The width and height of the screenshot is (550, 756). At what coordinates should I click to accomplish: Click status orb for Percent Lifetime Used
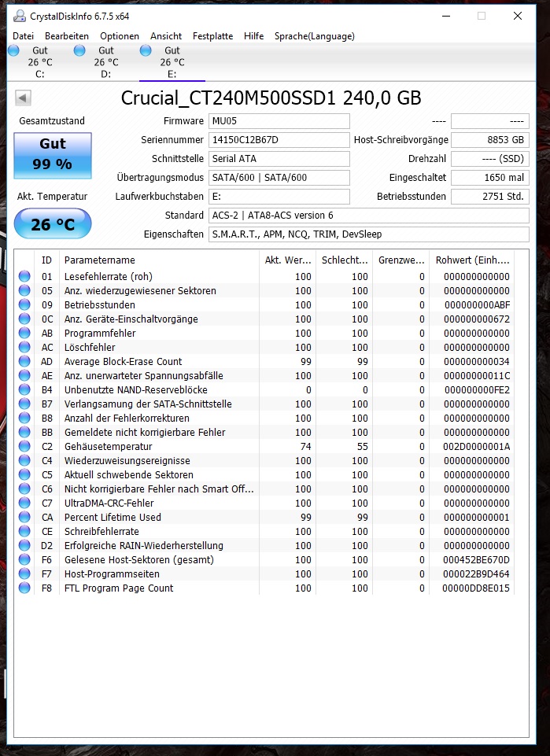coord(24,518)
